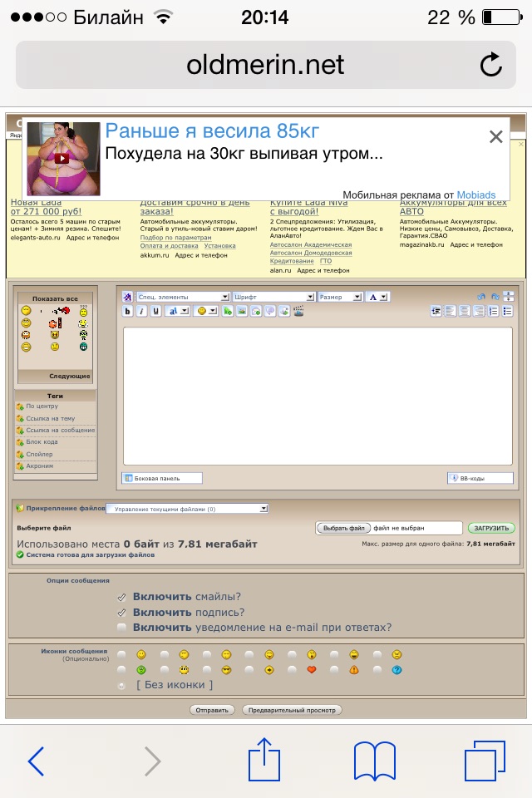Click the insert quote bubble icon
Image resolution: width=532 pixels, height=798 pixels.
tap(270, 311)
